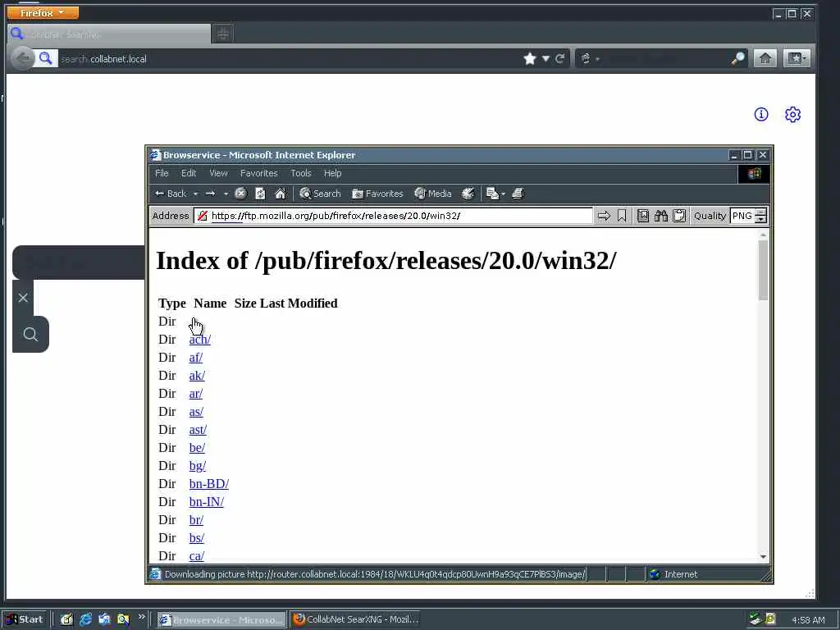The image size is (840, 630).
Task: Click the Stop loading icon in Internet Explorer
Action: point(240,194)
